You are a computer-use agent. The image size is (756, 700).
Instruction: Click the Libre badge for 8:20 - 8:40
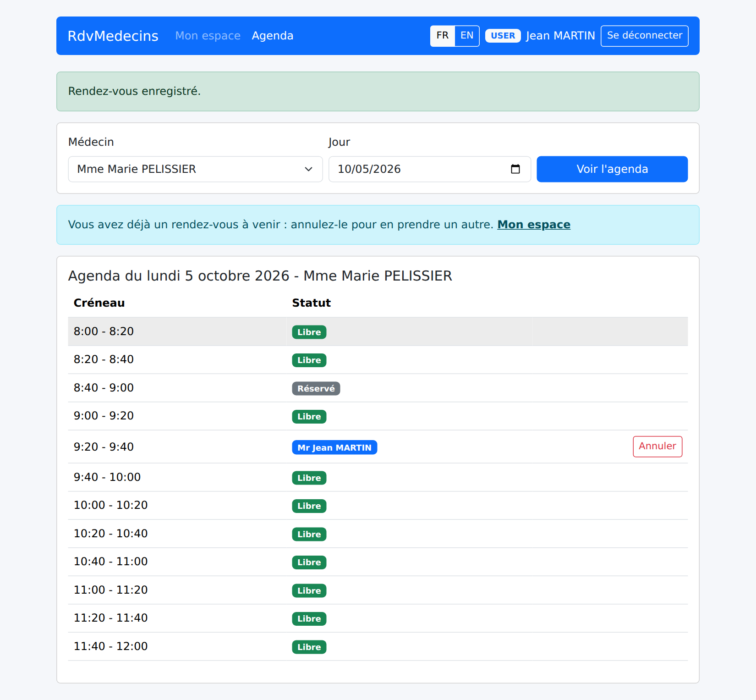point(309,360)
